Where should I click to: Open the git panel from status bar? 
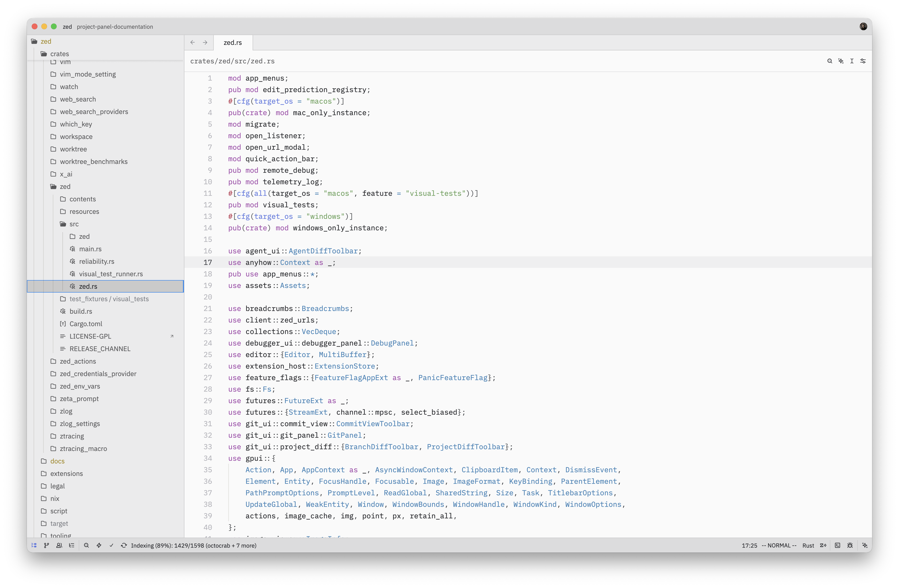[46, 545]
